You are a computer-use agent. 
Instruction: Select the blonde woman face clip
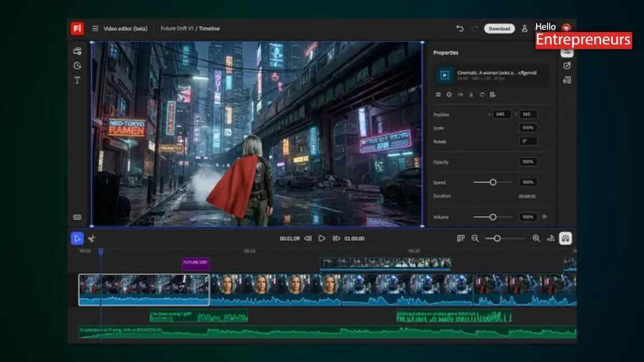[275, 290]
